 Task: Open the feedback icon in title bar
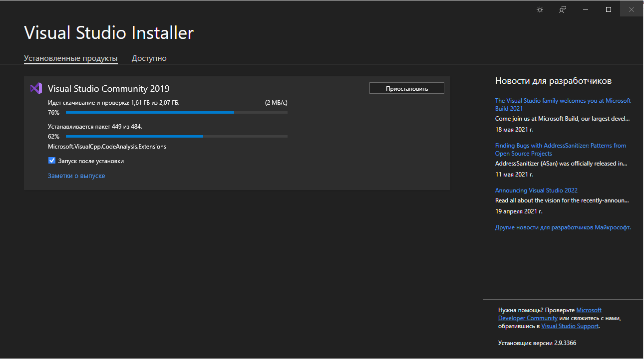coord(563,9)
